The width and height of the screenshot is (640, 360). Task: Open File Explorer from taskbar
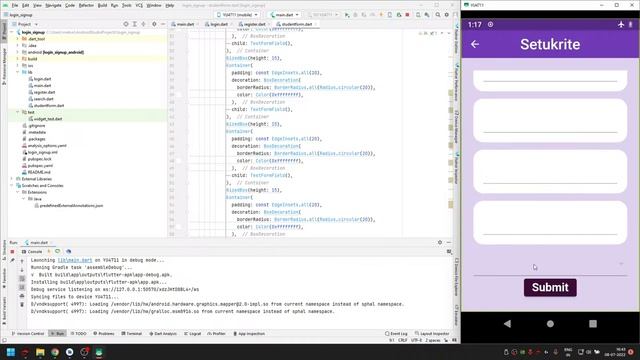coord(40,352)
